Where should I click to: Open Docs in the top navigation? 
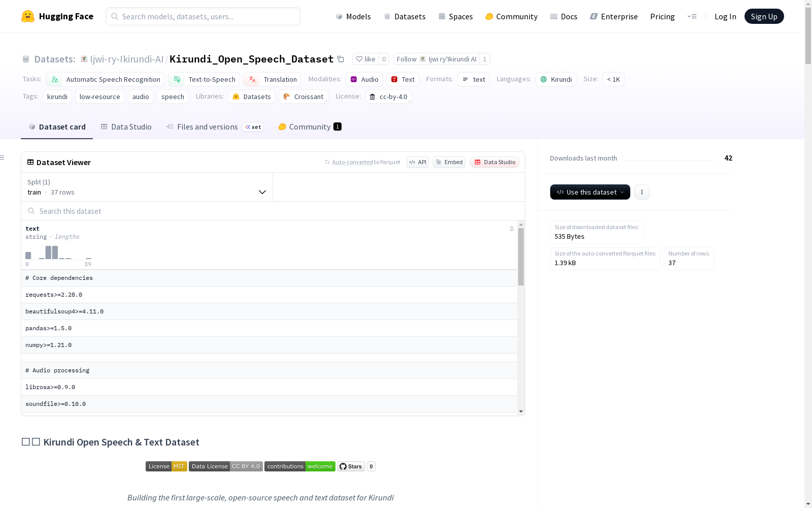(x=564, y=16)
